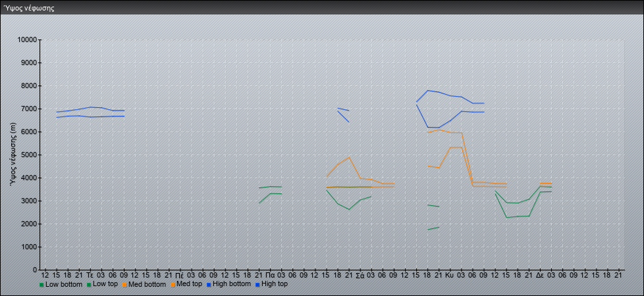Image resolution: width=644 pixels, height=296 pixels.
Task: Click the 10000 value on the vertical axis
Action: (28, 40)
